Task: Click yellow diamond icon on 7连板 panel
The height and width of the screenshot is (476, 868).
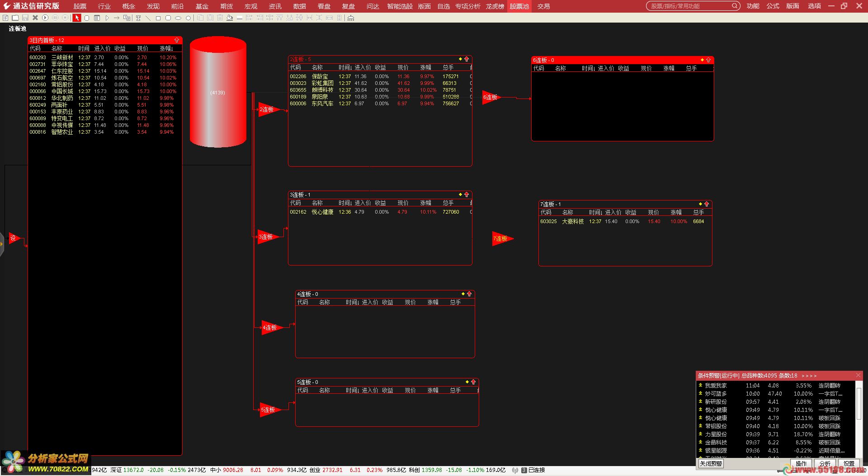Action: coord(700,204)
